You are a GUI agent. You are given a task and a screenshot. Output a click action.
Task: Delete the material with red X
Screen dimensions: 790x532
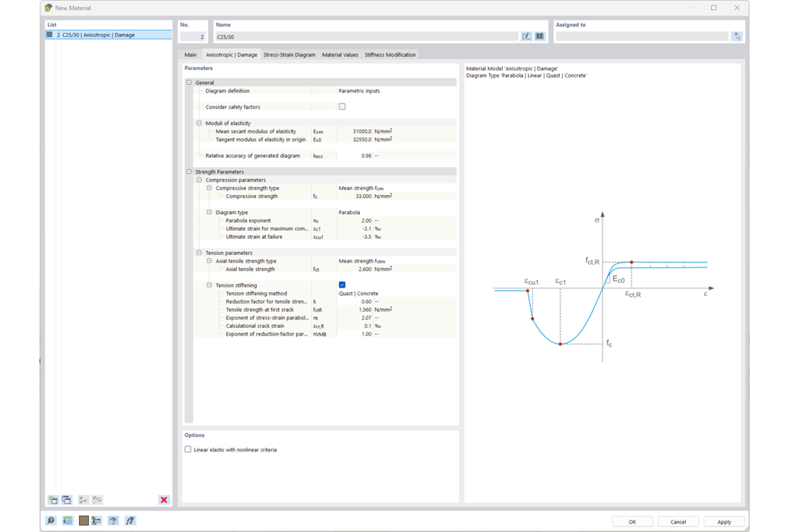pyautogui.click(x=164, y=500)
